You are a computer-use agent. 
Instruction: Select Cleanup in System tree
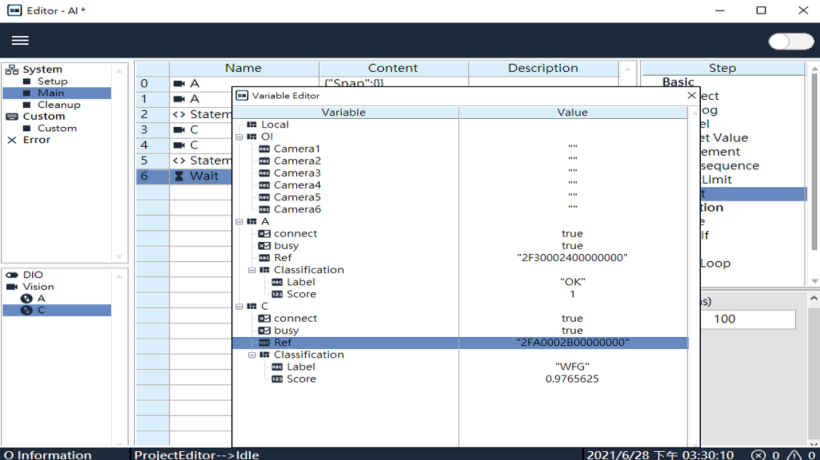pyautogui.click(x=59, y=105)
